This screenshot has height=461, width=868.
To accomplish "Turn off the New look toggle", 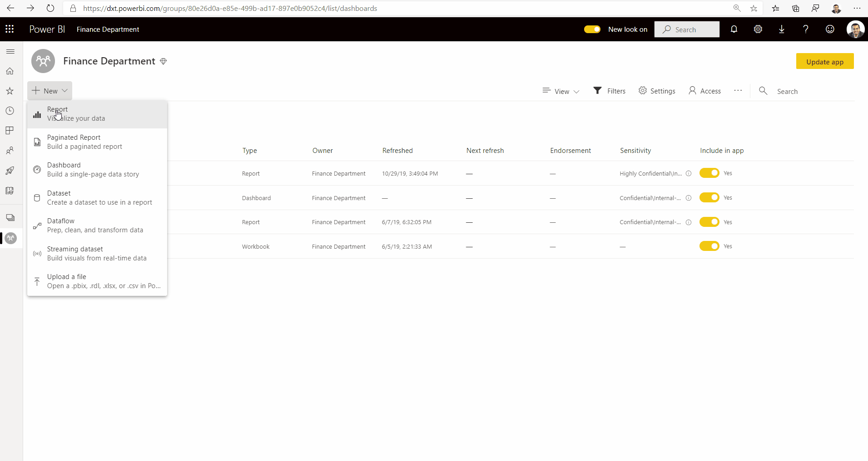I will pyautogui.click(x=592, y=29).
